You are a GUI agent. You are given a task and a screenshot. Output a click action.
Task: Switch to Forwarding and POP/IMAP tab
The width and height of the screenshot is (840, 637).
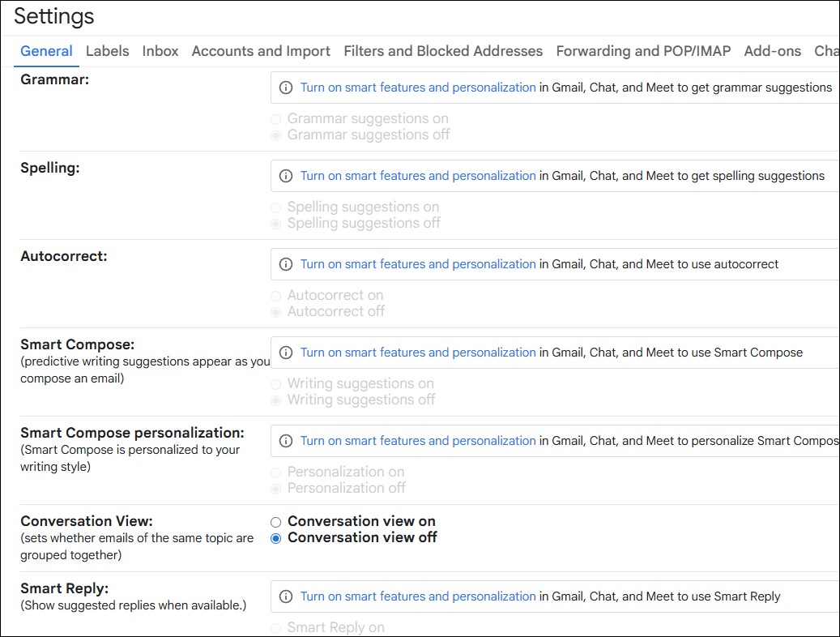coord(643,51)
